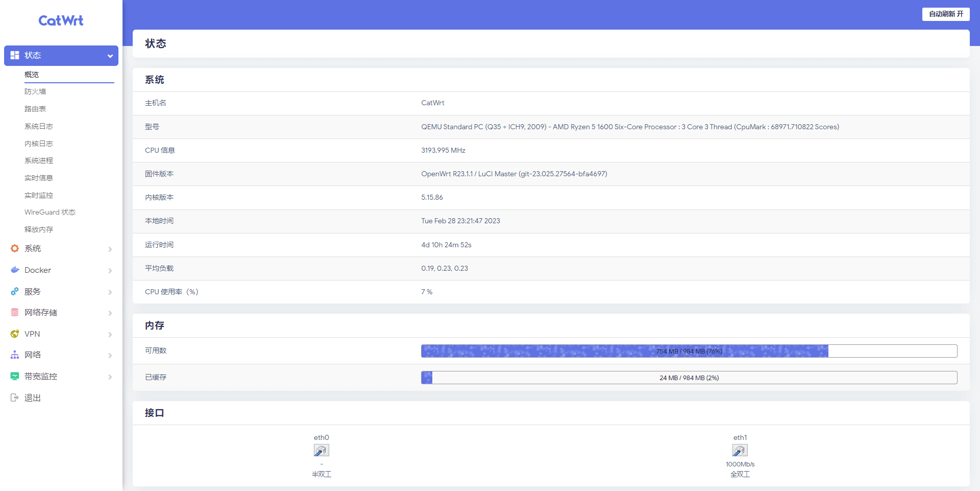Click the 状态 page title heading
The height and width of the screenshot is (491, 980).
point(156,43)
